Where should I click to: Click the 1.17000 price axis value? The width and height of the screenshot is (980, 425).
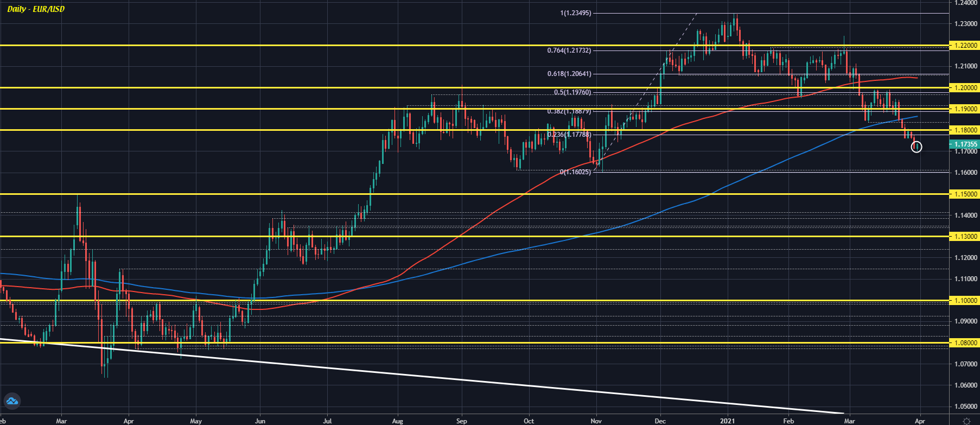(965, 151)
